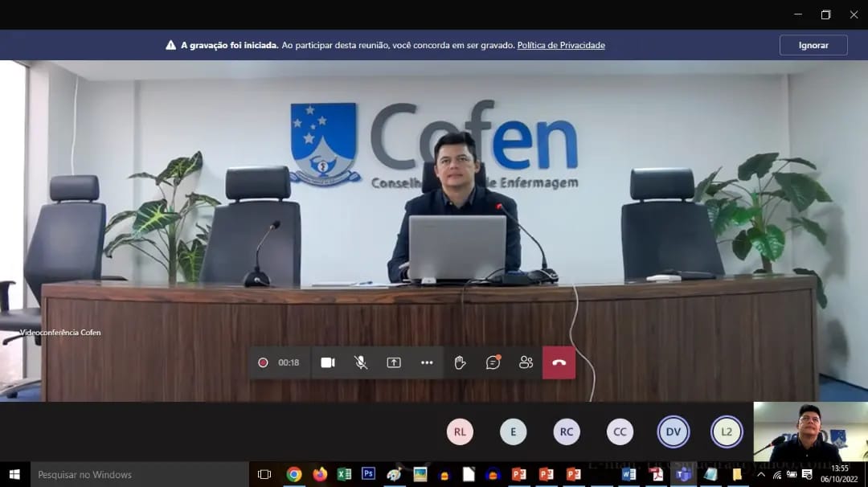The height and width of the screenshot is (487, 868).
Task: Click the Videoconferência Cofen name label
Action: click(60, 333)
